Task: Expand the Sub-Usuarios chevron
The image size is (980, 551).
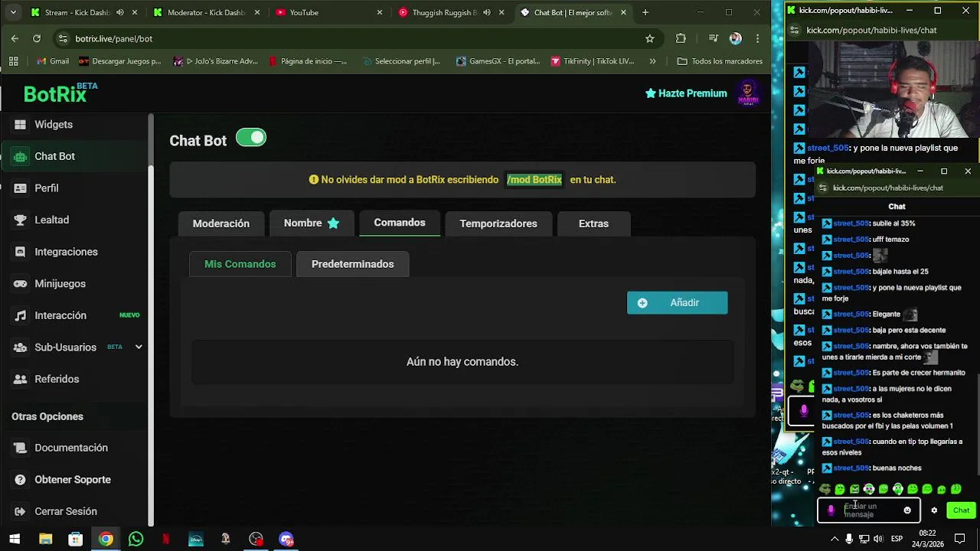Action: [139, 347]
